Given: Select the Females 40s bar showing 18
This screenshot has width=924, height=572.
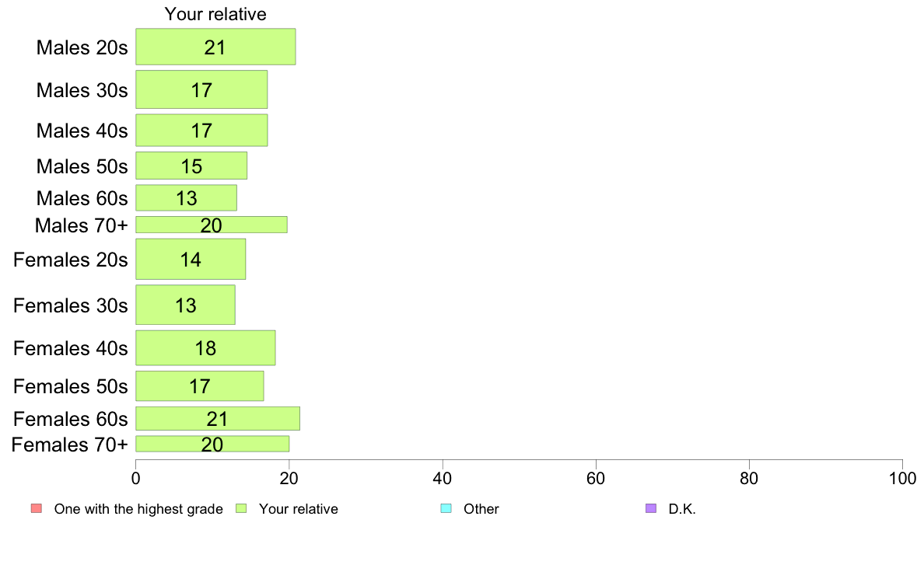Looking at the screenshot, I should [205, 347].
